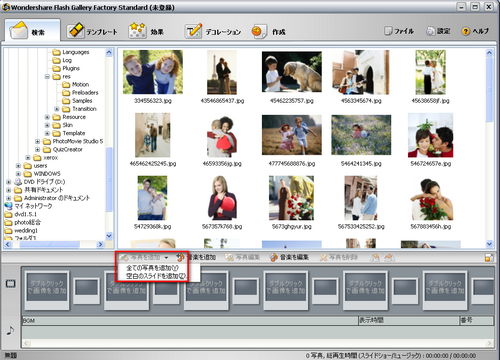Click the 写真編集 toolbar button
The image size is (500, 360).
243,257
